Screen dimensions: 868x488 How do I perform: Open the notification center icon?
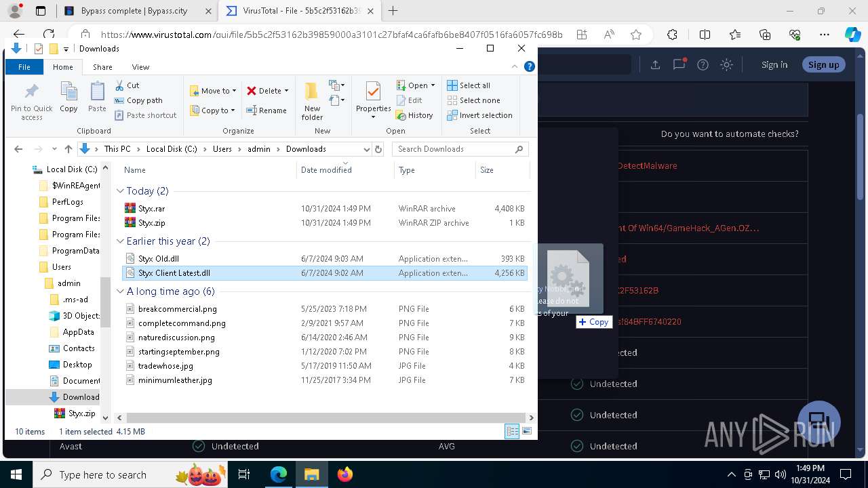pyautogui.click(x=846, y=474)
